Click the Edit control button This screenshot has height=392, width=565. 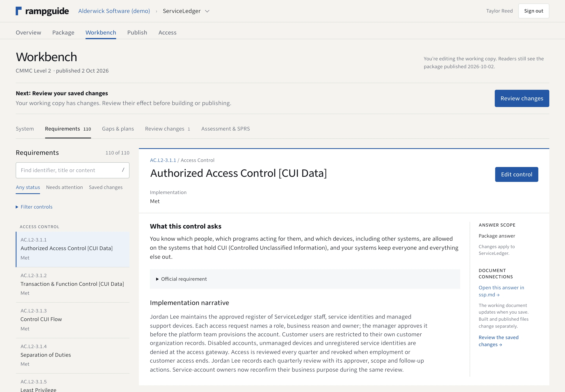click(x=516, y=175)
